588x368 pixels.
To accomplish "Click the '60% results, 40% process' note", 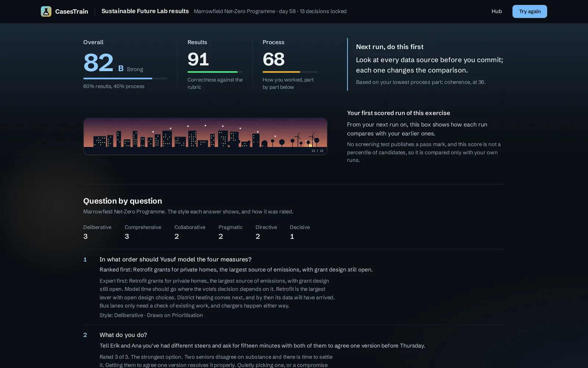I will click(x=114, y=86).
